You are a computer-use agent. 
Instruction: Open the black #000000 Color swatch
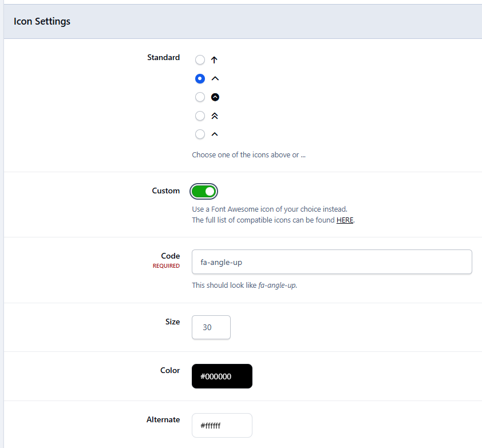pyautogui.click(x=222, y=376)
